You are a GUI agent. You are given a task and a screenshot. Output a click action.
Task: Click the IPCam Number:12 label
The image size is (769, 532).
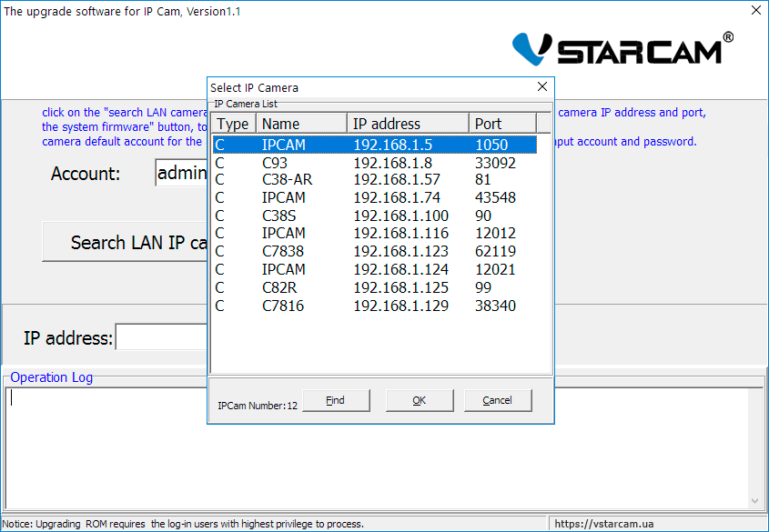click(258, 406)
